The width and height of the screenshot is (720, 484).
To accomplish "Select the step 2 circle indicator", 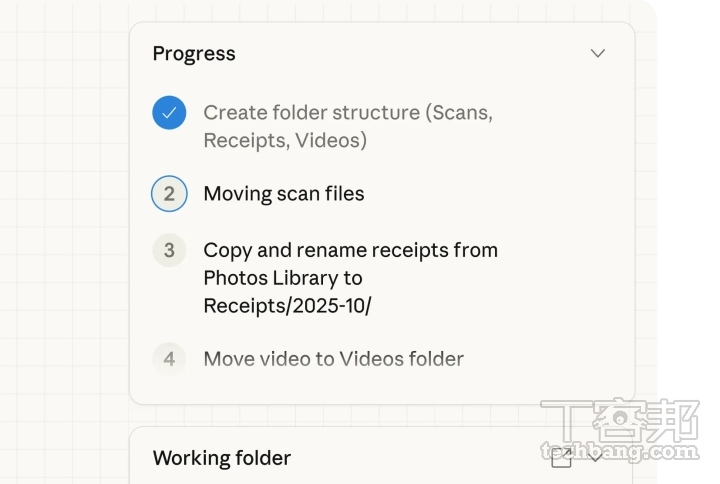I will coord(169,193).
